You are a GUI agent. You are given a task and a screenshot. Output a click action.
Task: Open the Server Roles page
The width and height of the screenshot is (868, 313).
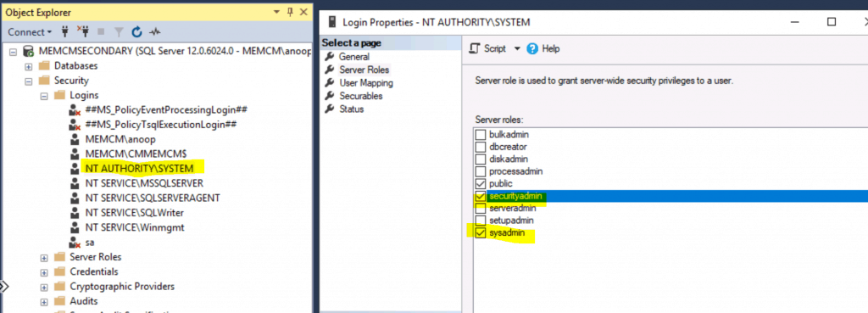coord(364,70)
